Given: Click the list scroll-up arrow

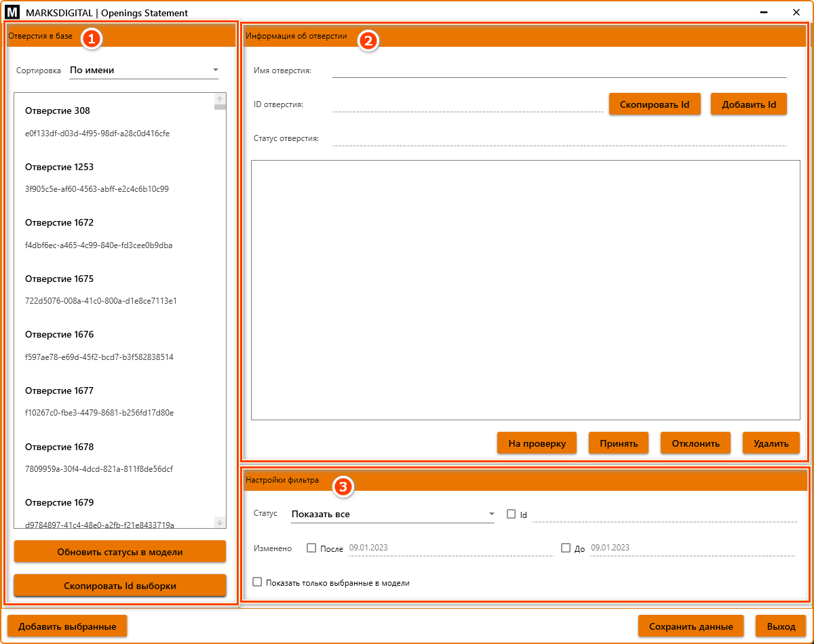Looking at the screenshot, I should point(220,100).
